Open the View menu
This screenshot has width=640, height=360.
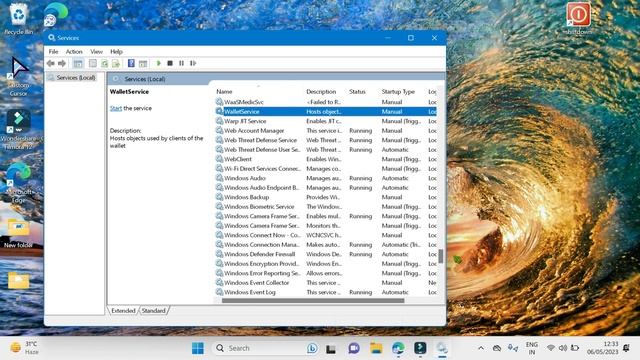[x=96, y=51]
